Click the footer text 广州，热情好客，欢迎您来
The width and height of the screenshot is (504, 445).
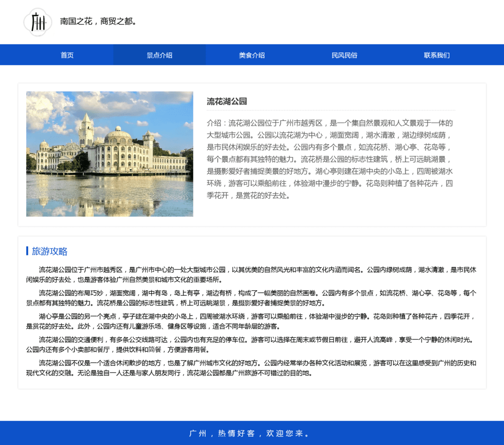(249, 433)
